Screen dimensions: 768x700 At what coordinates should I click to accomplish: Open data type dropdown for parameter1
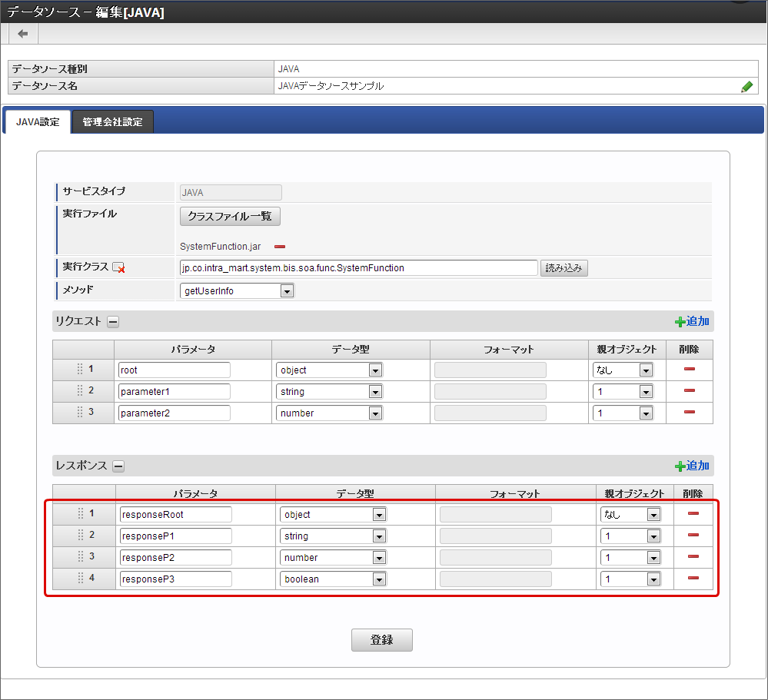point(375,392)
